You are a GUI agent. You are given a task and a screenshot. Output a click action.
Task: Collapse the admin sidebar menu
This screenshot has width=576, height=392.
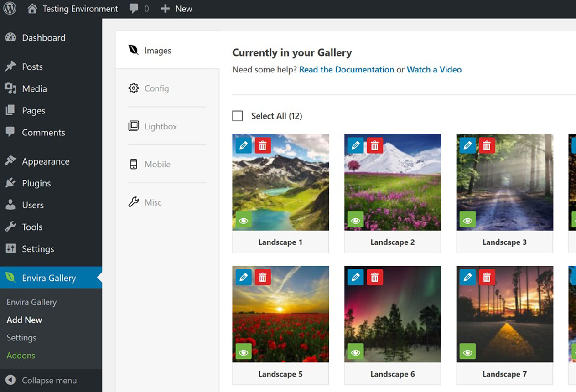[42, 381]
